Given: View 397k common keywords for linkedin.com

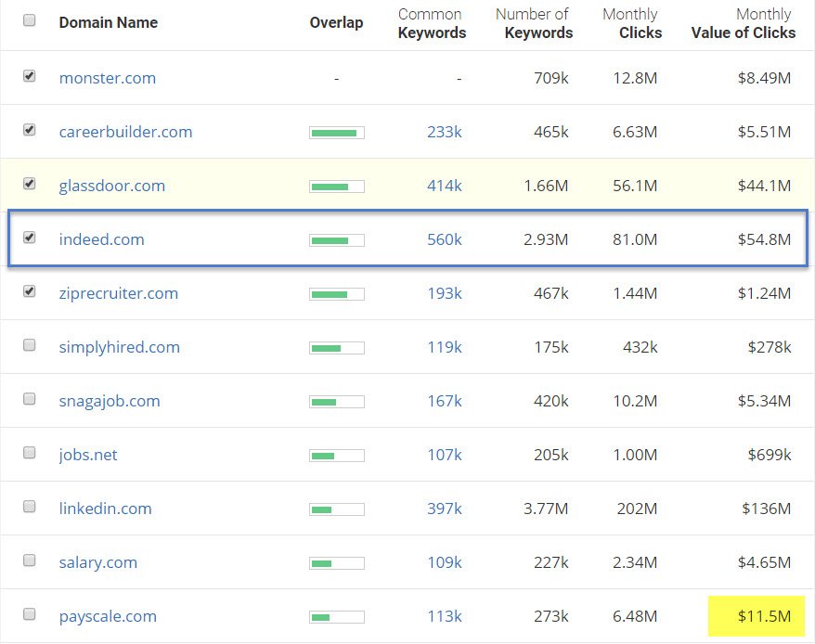Looking at the screenshot, I should tap(445, 509).
